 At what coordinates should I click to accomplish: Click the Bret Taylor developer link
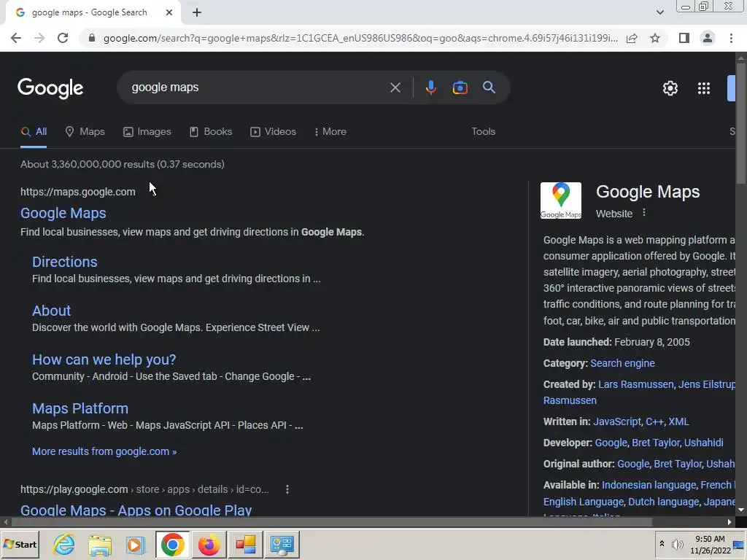(656, 443)
